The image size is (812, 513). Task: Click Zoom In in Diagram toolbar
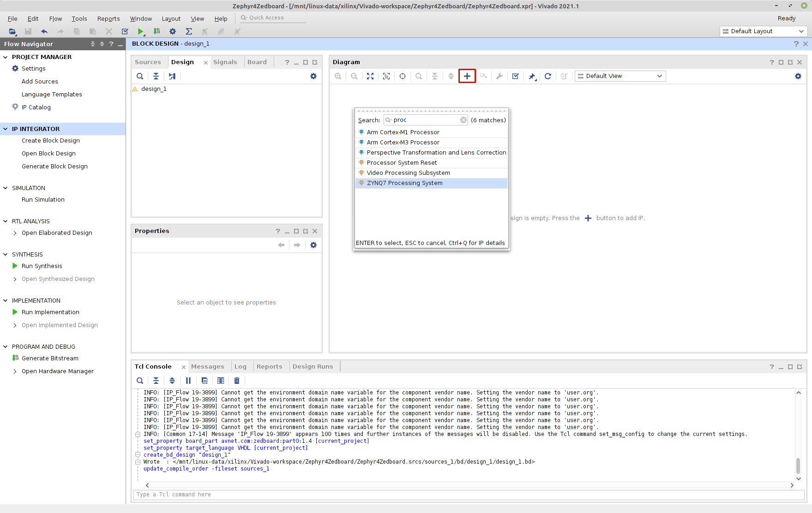[x=338, y=76]
